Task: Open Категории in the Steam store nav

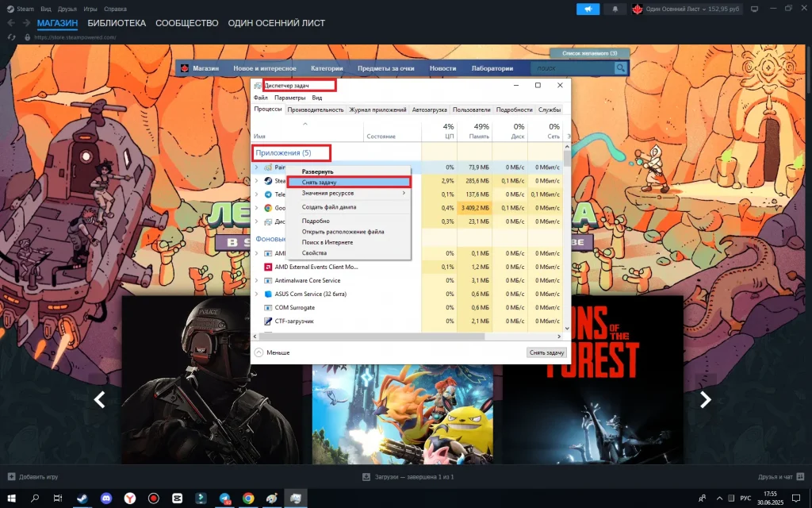Action: pos(327,68)
